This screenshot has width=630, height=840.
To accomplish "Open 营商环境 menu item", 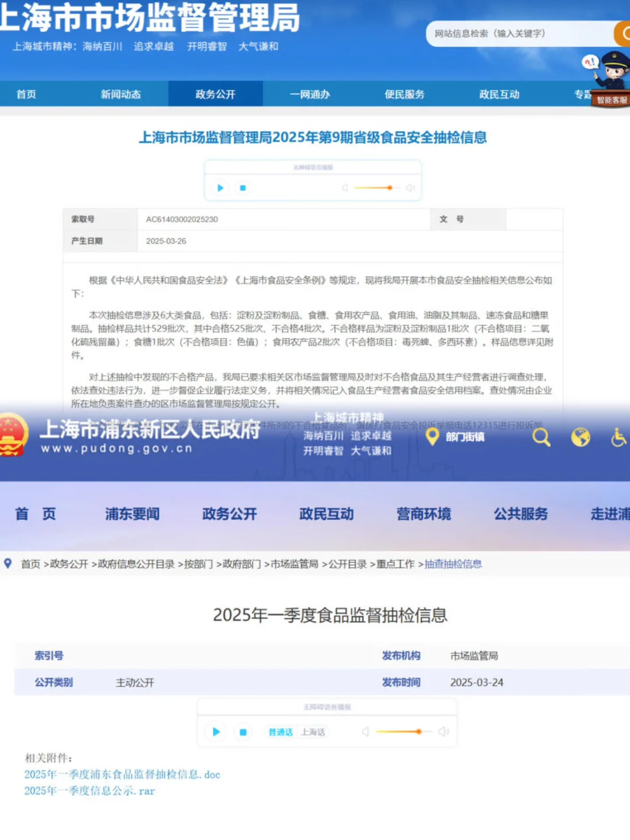I will 424,514.
